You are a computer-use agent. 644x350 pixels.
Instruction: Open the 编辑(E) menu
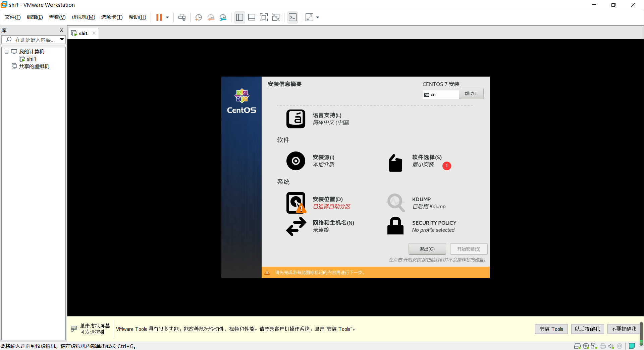click(x=35, y=17)
